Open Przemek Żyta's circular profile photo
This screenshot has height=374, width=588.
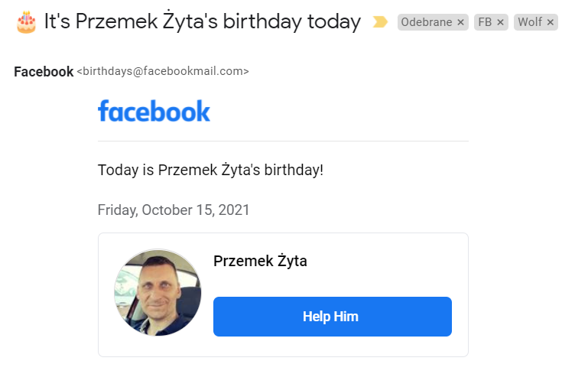158,293
